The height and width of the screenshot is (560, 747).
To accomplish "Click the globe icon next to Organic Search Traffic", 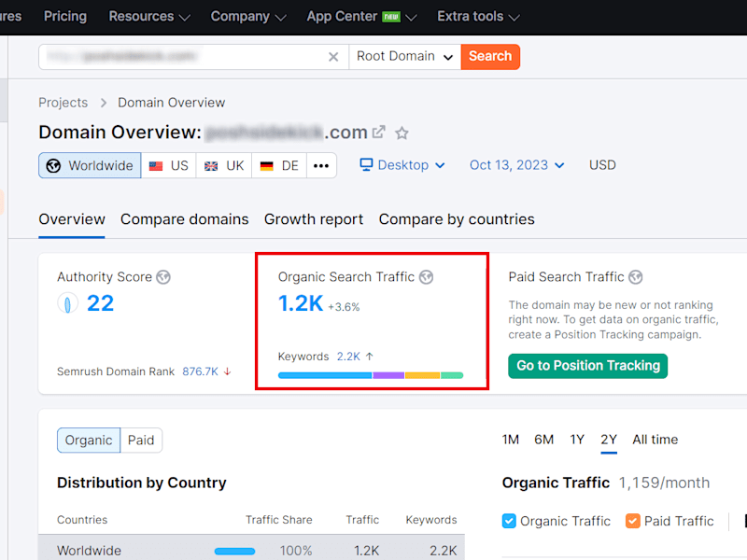I will 426,276.
